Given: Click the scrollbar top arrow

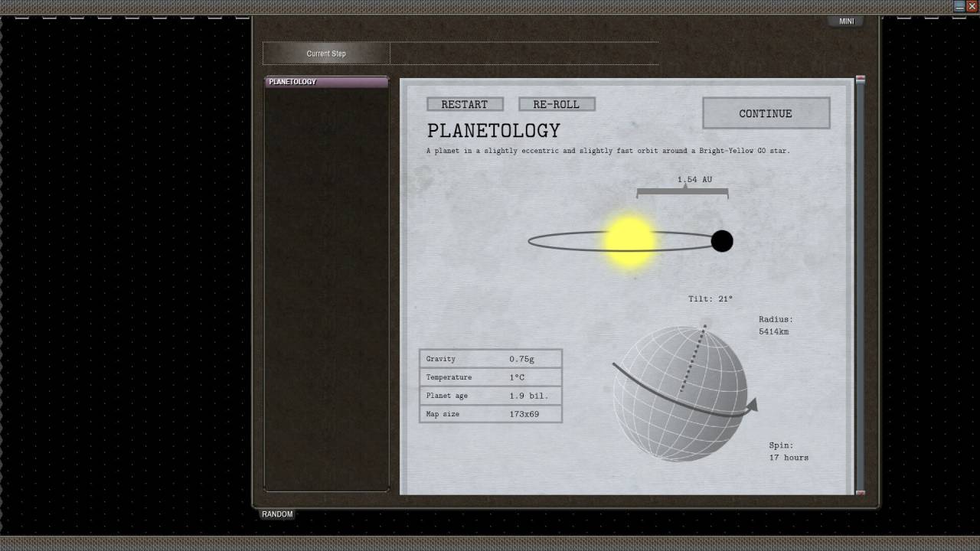Looking at the screenshot, I should point(860,79).
